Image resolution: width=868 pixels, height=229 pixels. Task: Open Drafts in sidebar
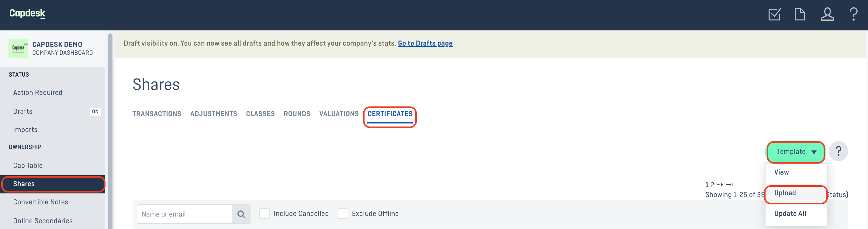click(x=22, y=111)
